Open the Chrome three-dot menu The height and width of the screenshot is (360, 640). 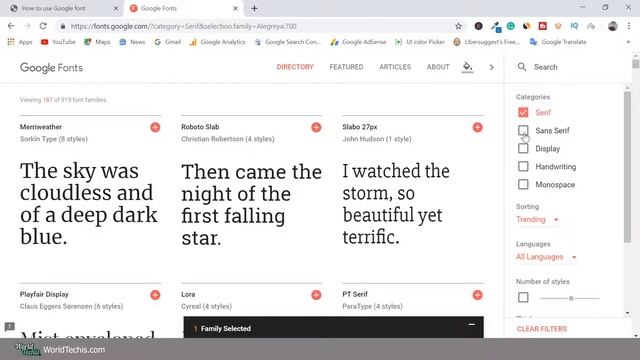(629, 26)
